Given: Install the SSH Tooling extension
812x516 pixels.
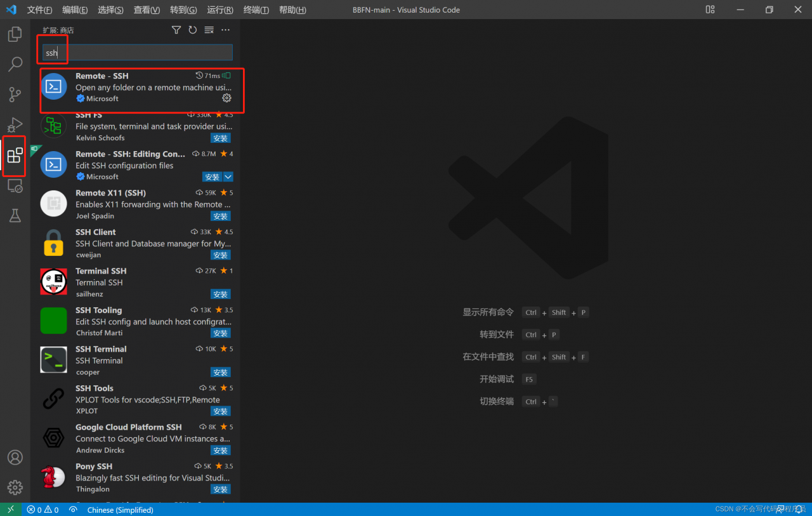Looking at the screenshot, I should pos(221,333).
